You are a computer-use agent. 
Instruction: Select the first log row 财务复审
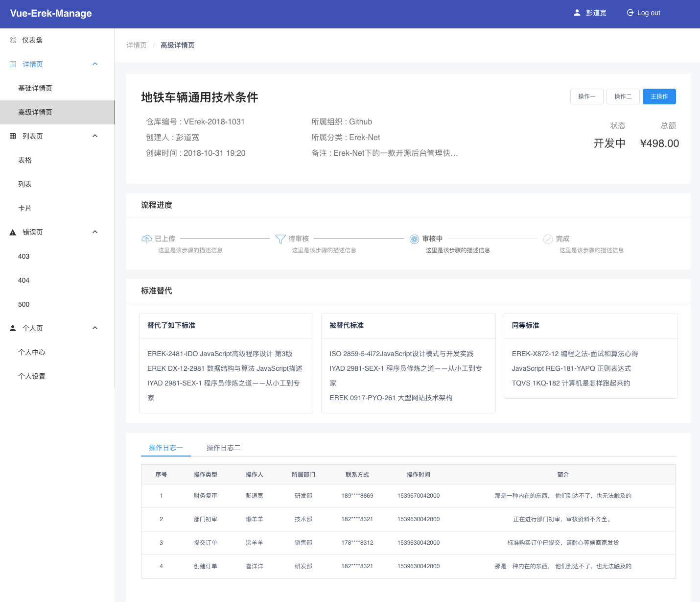(x=408, y=496)
